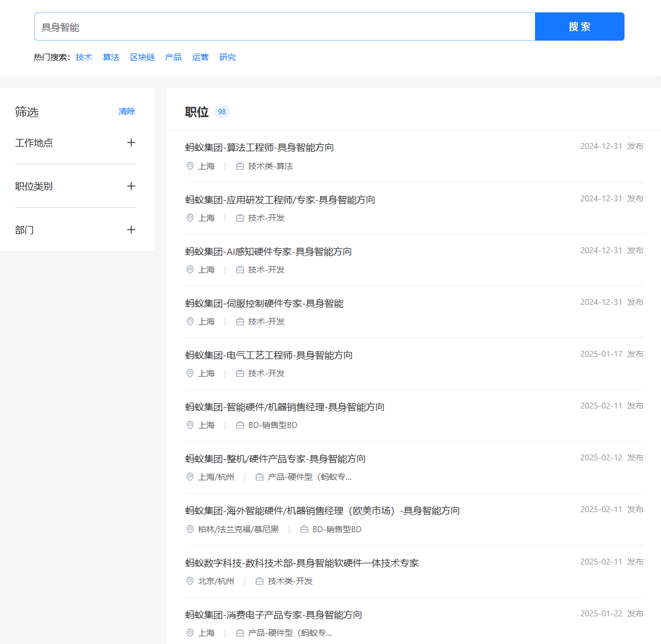Expand the 部门 filter section

[131, 230]
